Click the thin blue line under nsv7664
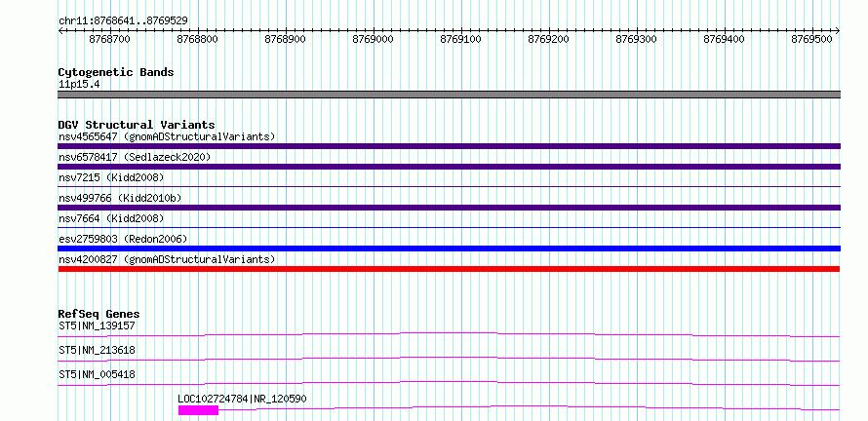868x421 pixels. click(x=449, y=228)
